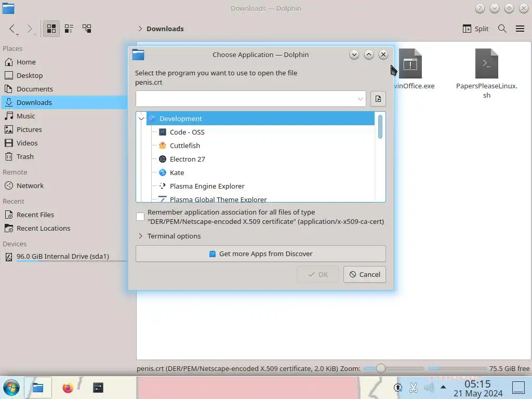532x399 pixels.
Task: Go back with the left arrow
Action: pos(12,29)
